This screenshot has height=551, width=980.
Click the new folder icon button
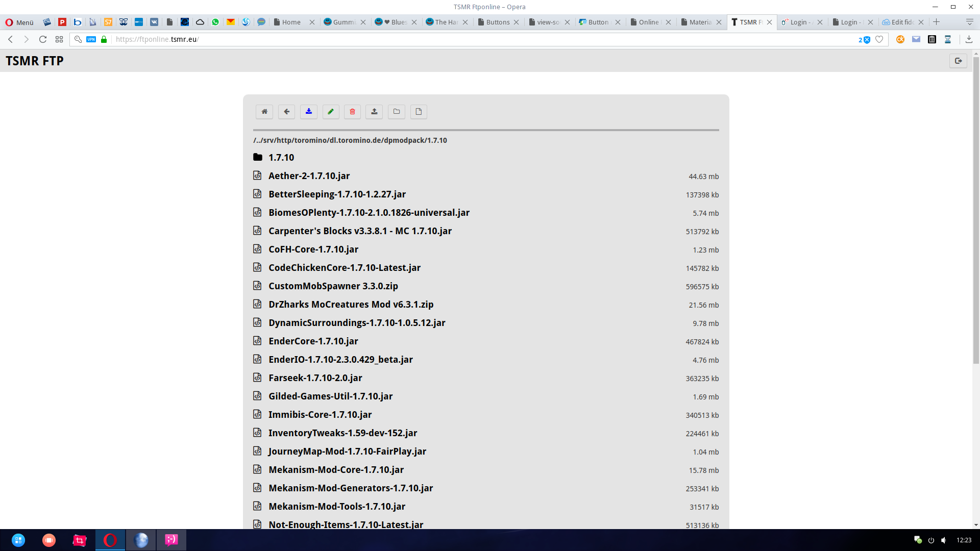pos(397,112)
